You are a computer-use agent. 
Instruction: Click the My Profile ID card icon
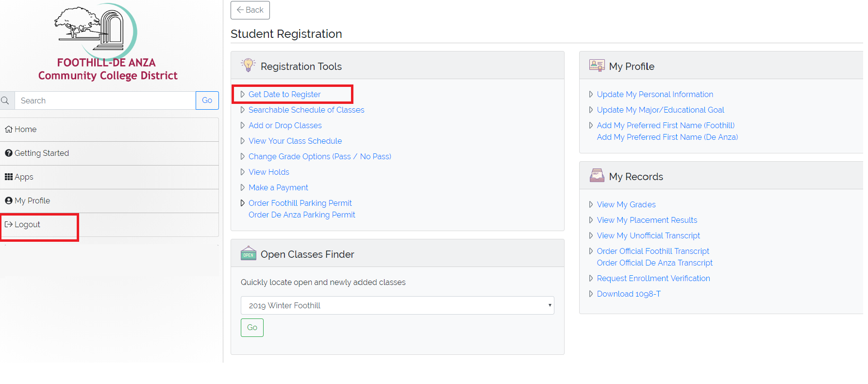pyautogui.click(x=597, y=66)
